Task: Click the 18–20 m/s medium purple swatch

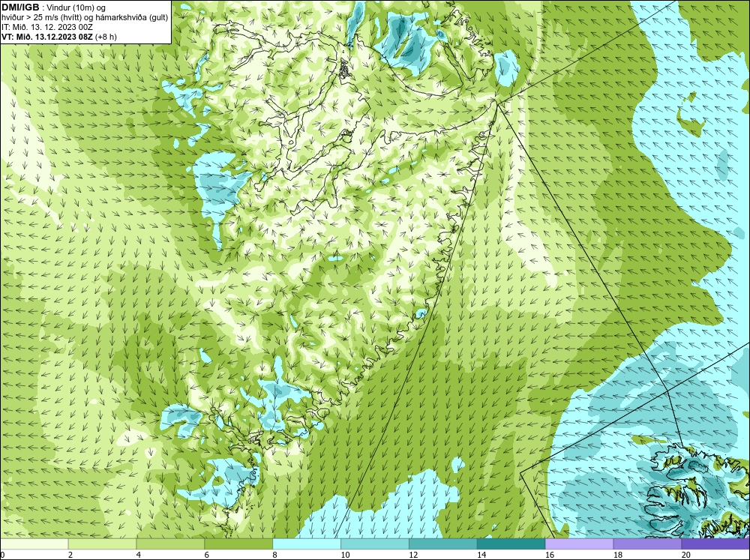Action: tap(648, 544)
